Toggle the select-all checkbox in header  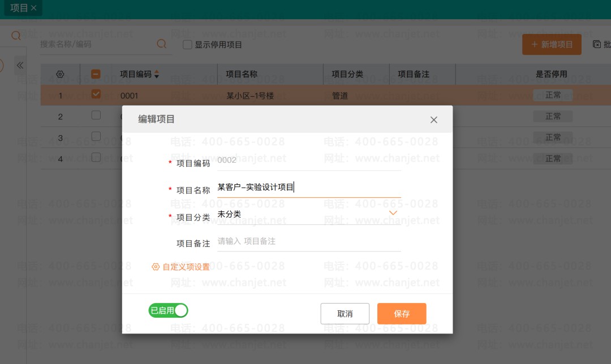click(96, 74)
